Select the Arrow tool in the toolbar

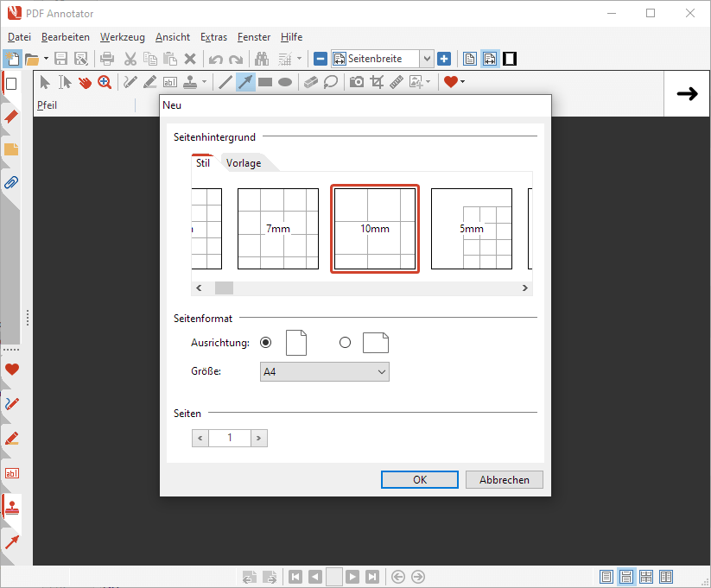pos(245,82)
